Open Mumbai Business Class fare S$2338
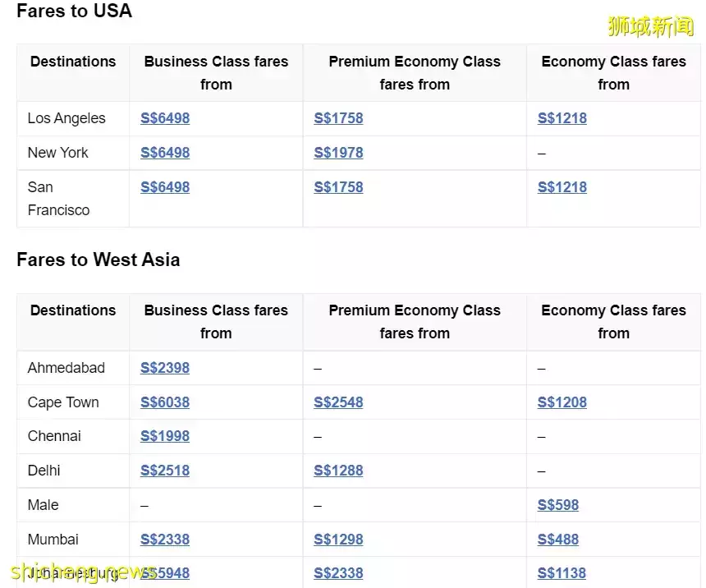The width and height of the screenshot is (706, 588). click(x=165, y=540)
